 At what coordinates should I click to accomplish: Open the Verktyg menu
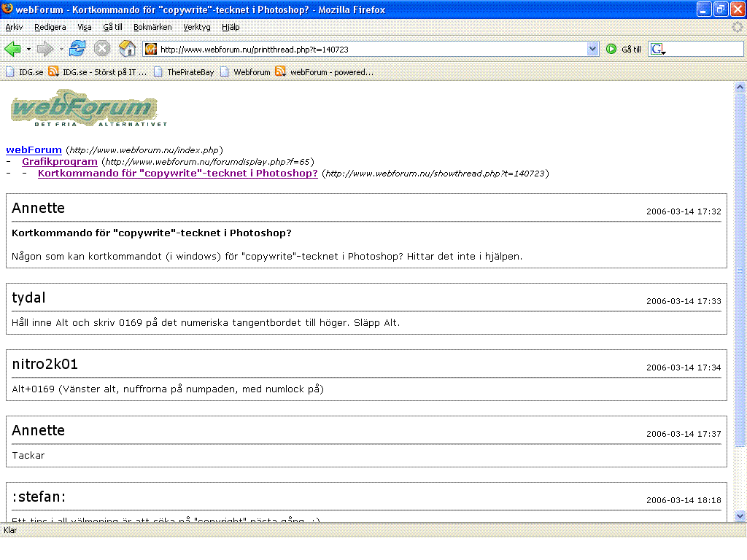click(x=197, y=27)
